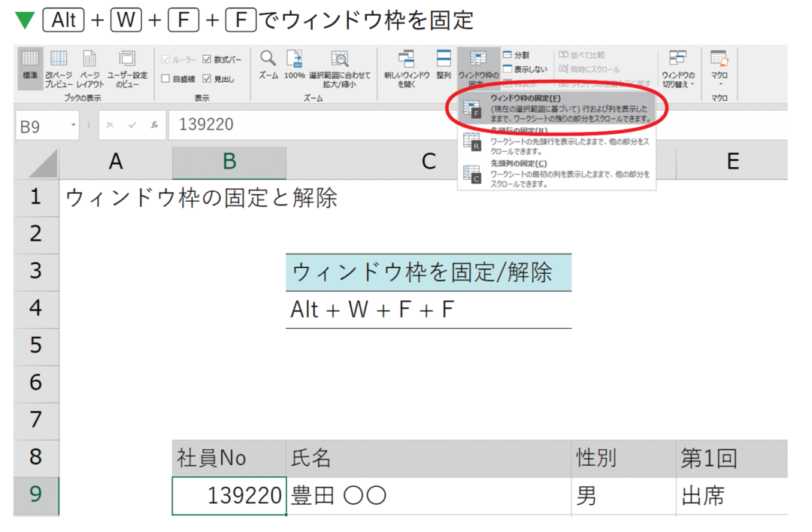Screen dimensions: 812x532
Task: Uncheck the 見出し headings checkbox
Action: pyautogui.click(x=208, y=78)
